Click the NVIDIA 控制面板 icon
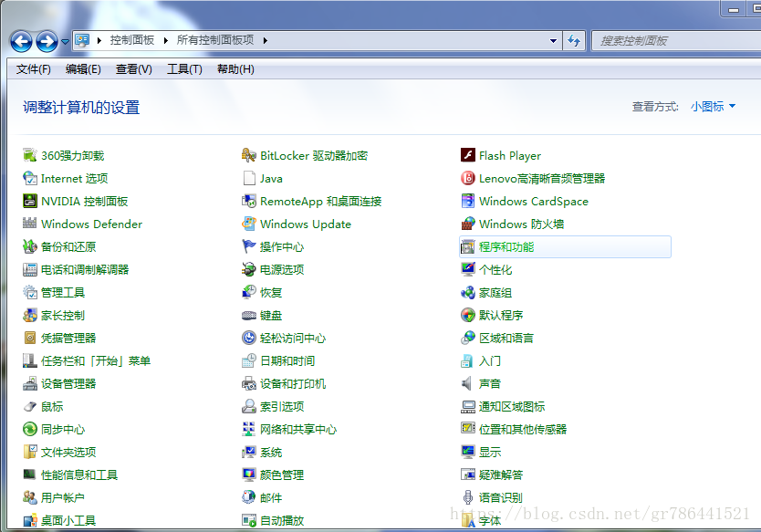 tap(30, 201)
